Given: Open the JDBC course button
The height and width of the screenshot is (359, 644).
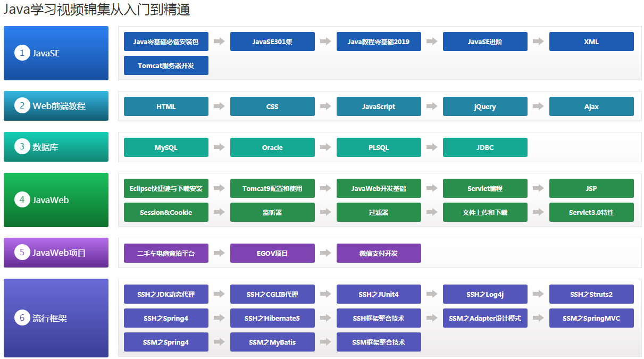Looking at the screenshot, I should (485, 147).
